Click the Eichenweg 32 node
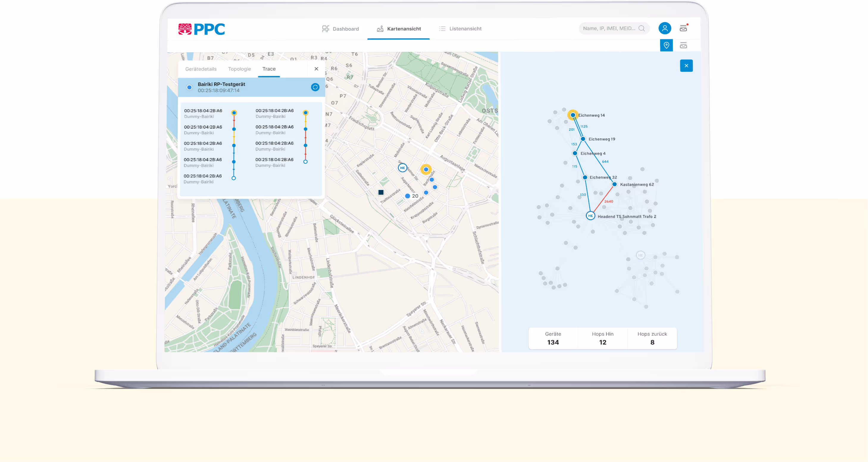 point(585,177)
